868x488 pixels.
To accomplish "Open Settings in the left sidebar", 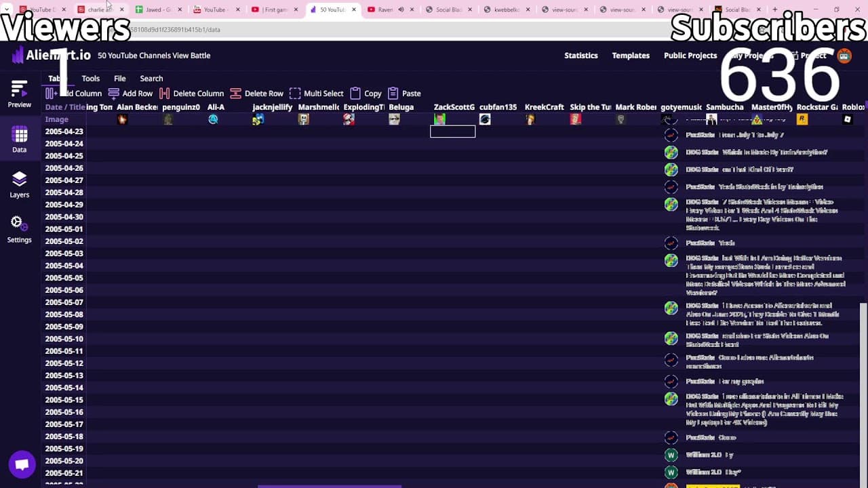I will pos(19,230).
